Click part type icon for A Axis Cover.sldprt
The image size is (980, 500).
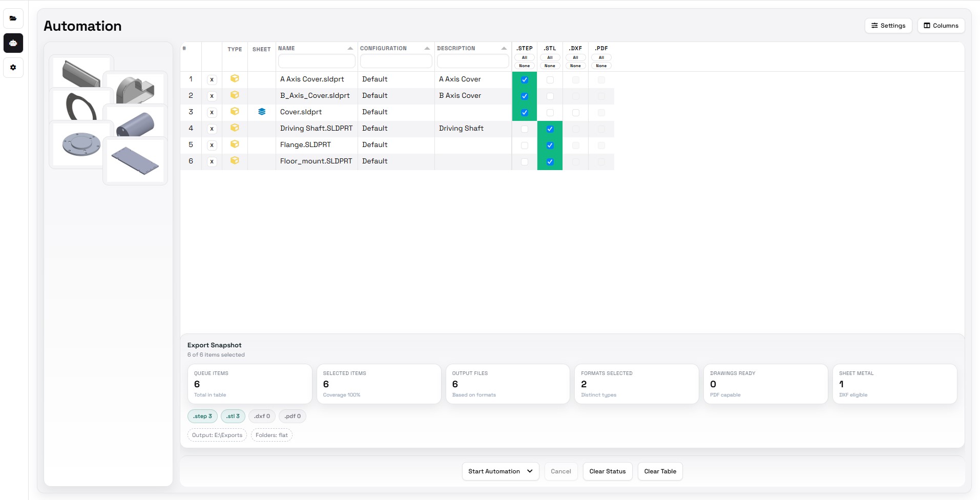click(235, 79)
